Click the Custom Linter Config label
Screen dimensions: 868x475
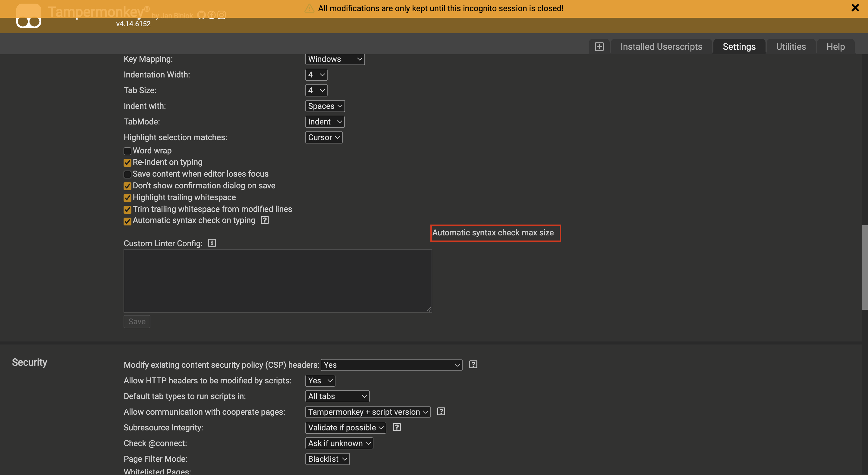pos(163,243)
